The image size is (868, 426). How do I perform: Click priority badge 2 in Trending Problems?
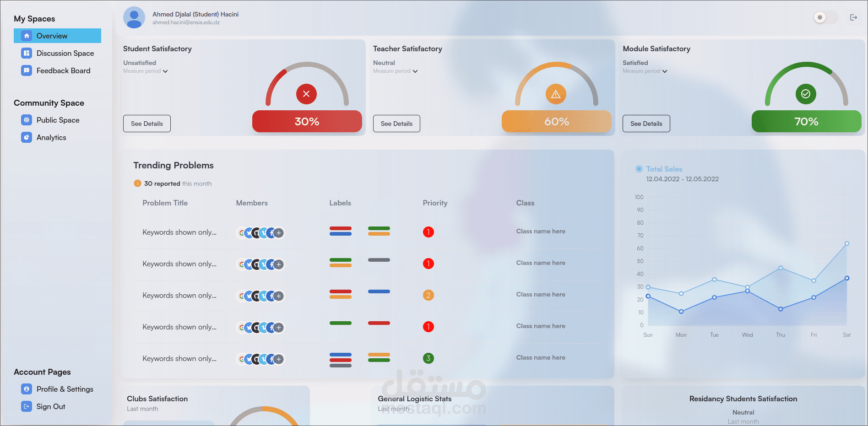(429, 295)
